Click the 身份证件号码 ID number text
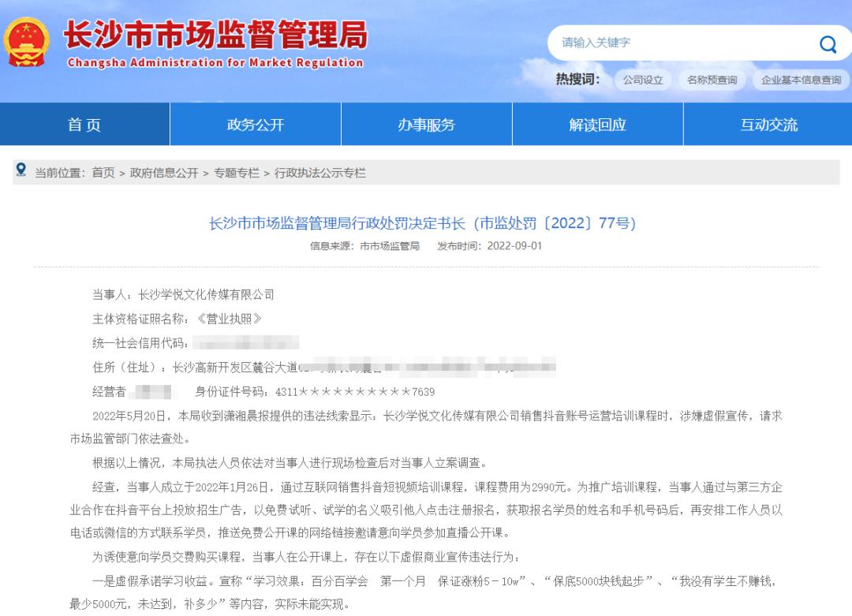852x616 pixels. (x=315, y=392)
